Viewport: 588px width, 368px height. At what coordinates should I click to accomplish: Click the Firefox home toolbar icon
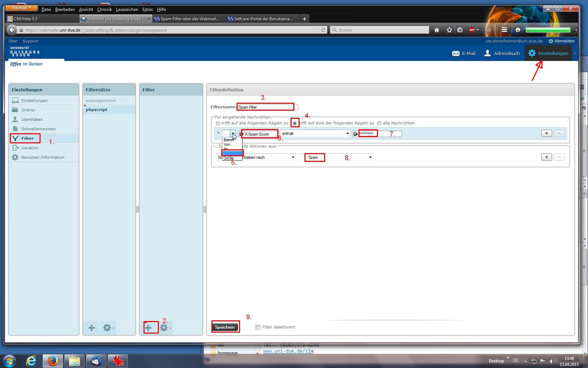coord(437,30)
